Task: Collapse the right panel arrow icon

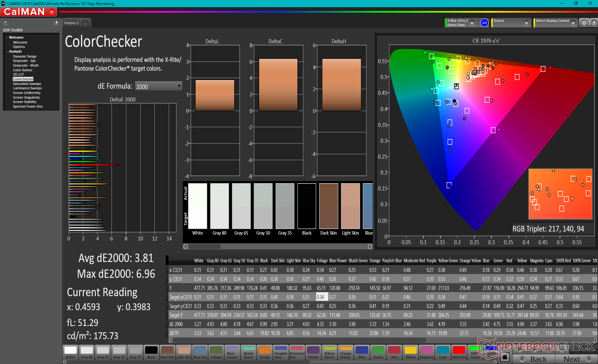Action: (x=594, y=23)
